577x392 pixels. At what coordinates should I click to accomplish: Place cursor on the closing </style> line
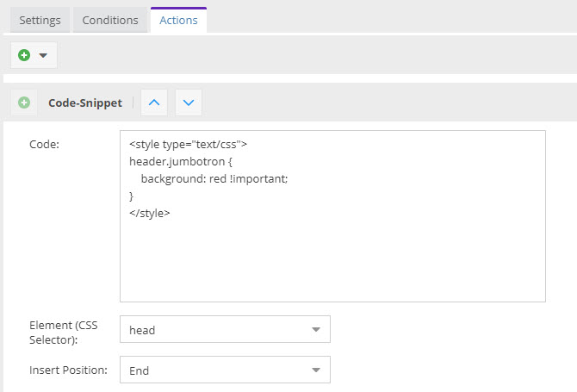point(150,213)
